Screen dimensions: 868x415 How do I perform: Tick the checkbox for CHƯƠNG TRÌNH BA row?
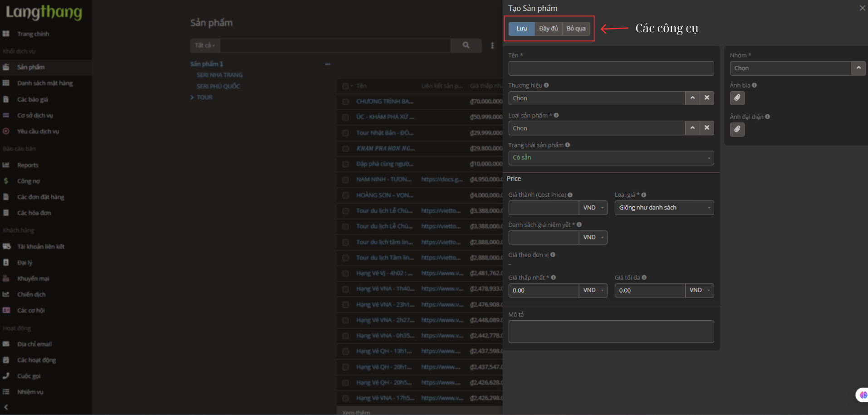point(345,102)
